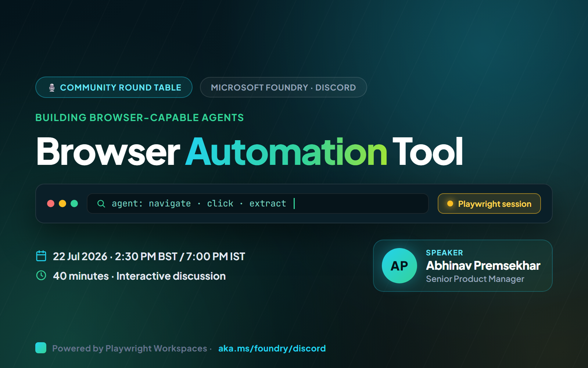Click the SPEAKER label

point(444,253)
